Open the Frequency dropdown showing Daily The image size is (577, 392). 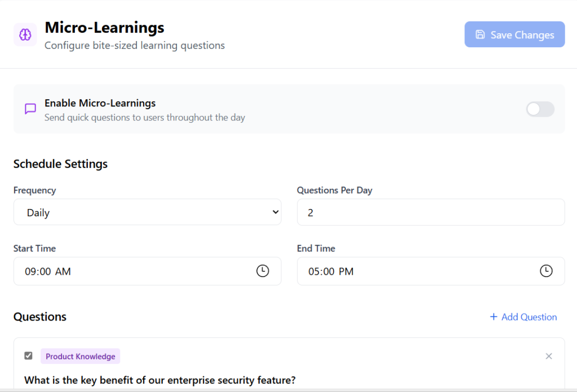click(x=147, y=212)
